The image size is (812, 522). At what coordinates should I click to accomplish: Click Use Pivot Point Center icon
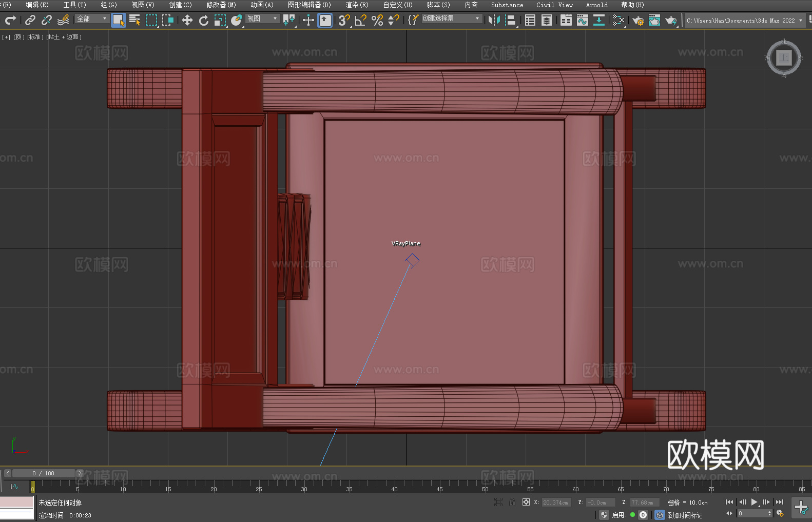click(x=289, y=20)
